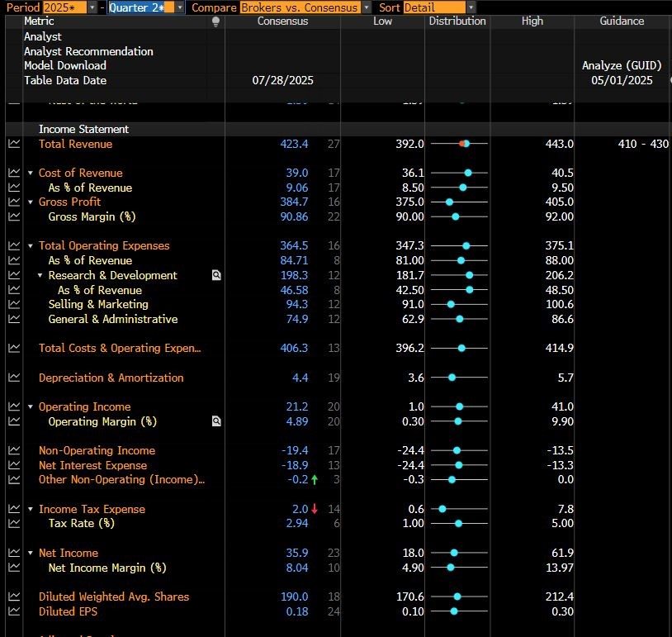Screen dimensions: 672x637
Task: Collapse the Cost of Revenue section
Action: coord(31,173)
